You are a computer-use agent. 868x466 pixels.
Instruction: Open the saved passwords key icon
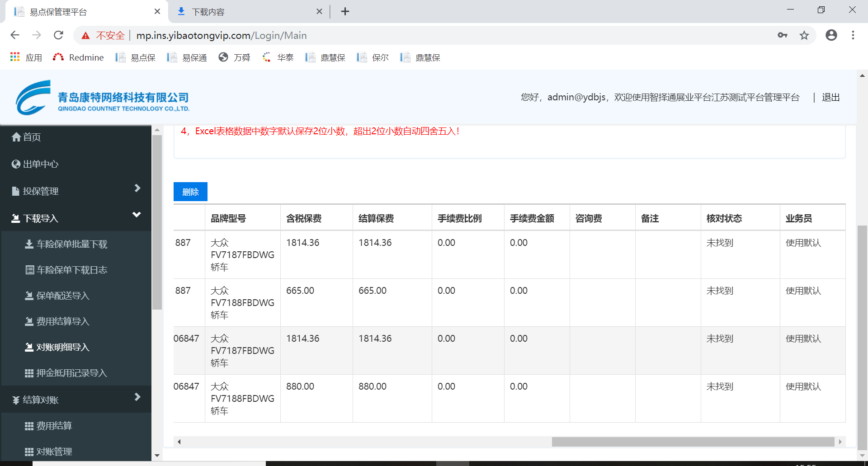pyautogui.click(x=783, y=35)
